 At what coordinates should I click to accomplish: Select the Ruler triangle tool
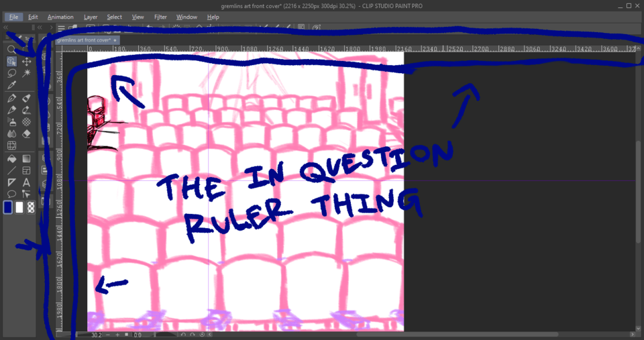coord(11,182)
